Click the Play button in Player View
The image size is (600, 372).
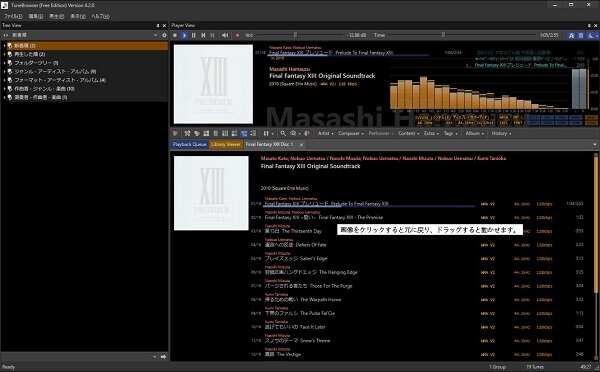click(x=184, y=35)
